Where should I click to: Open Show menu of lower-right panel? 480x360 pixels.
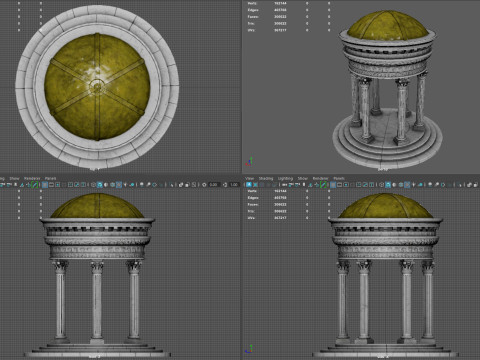(302, 178)
